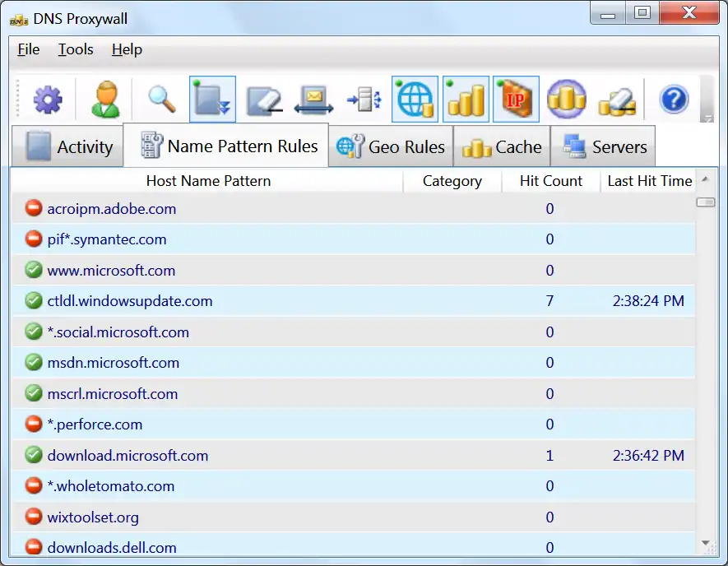
Task: Select the www.microsoft.com rule text
Action: [x=111, y=270]
